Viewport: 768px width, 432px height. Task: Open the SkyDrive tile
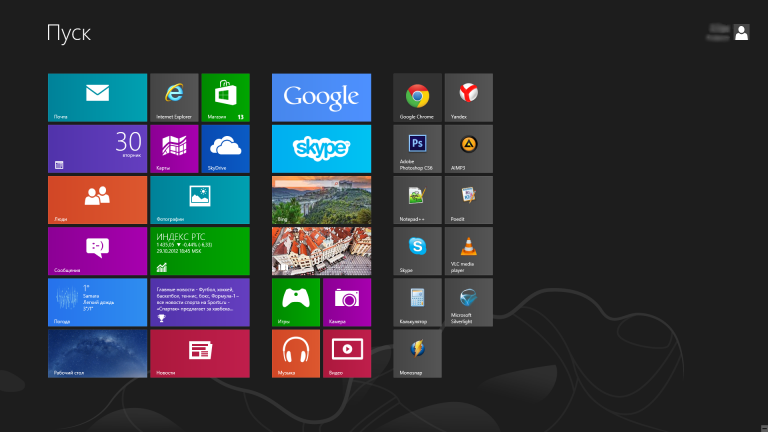tap(225, 149)
